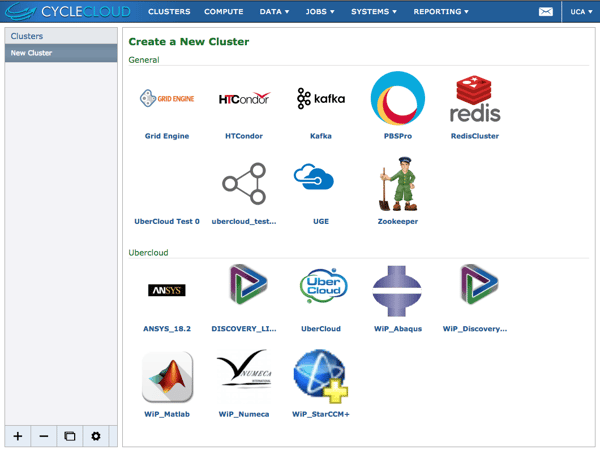
Task: Click the Ubercloud section heading
Action: coord(148,253)
